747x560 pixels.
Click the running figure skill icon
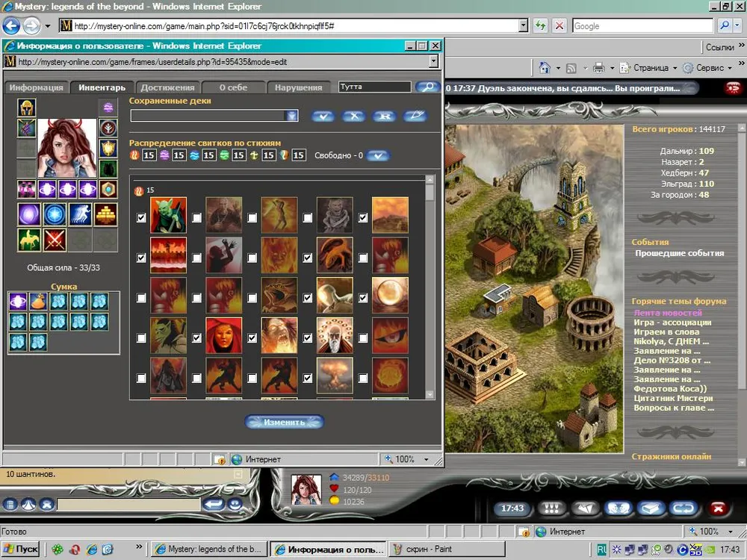coord(80,214)
